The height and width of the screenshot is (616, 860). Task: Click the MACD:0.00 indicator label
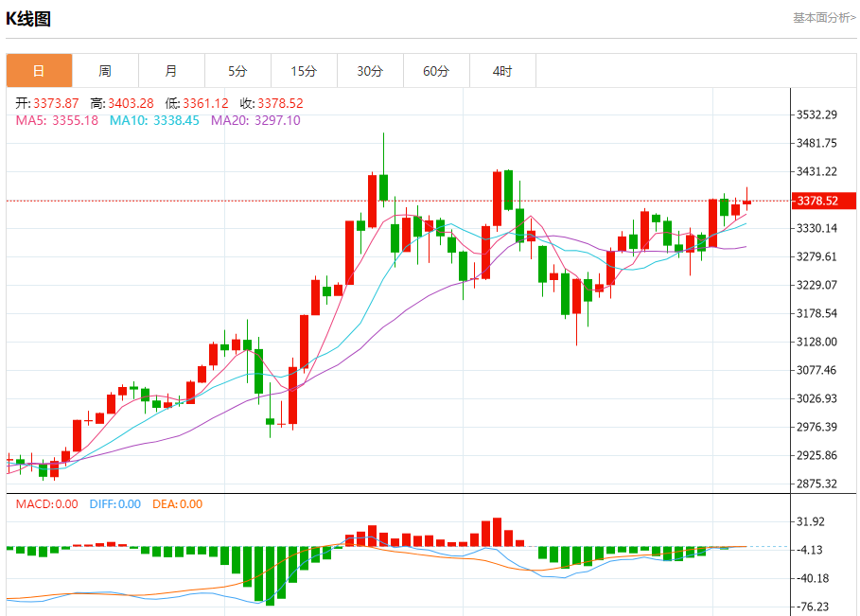pyautogui.click(x=46, y=504)
